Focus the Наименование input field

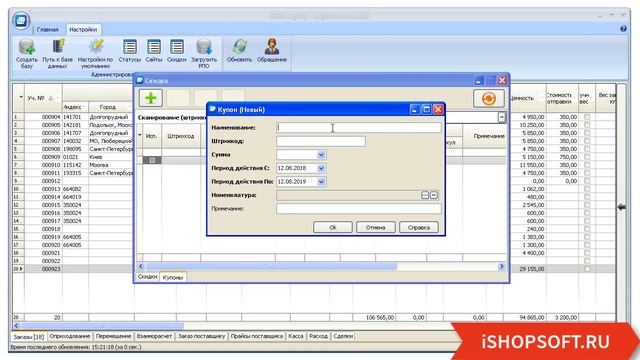pyautogui.click(x=359, y=128)
